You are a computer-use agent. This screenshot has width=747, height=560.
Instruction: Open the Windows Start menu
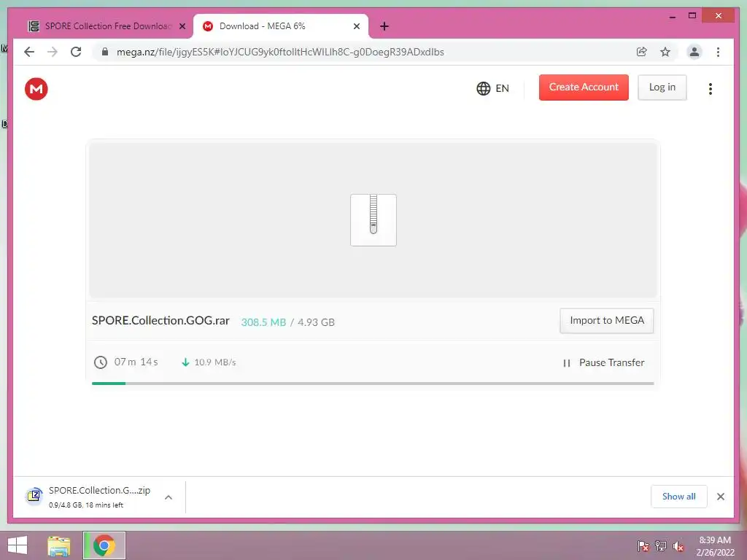[18, 545]
